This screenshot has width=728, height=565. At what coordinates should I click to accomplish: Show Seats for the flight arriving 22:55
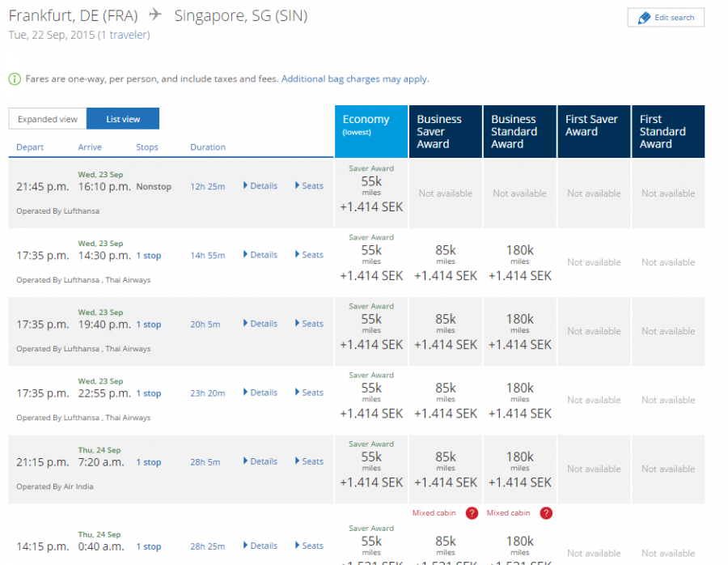click(x=309, y=393)
